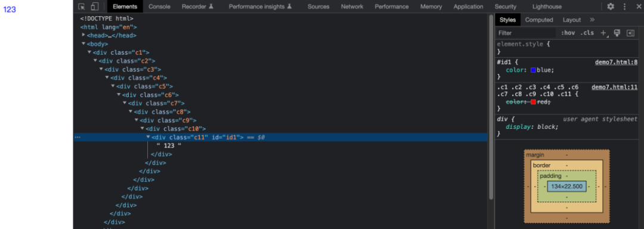Select the Computed sub-tab
Screen dimensions: 644x229
coord(539,20)
